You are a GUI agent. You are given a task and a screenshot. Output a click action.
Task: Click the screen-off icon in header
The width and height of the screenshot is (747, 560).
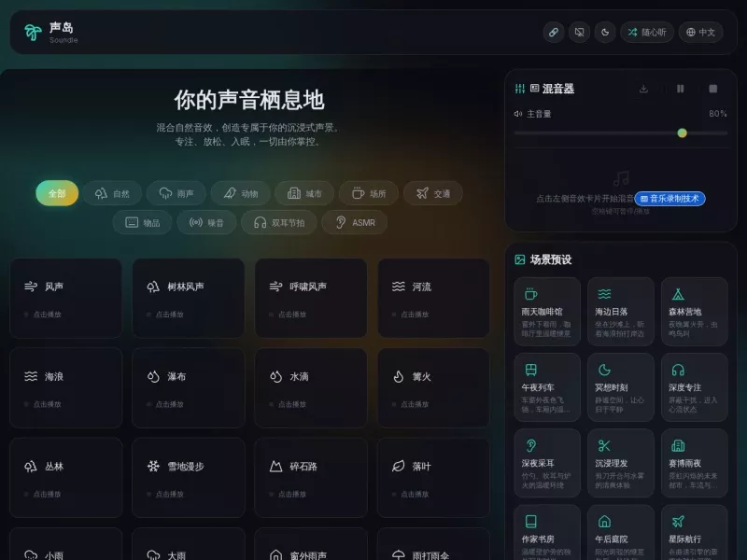coord(579,33)
